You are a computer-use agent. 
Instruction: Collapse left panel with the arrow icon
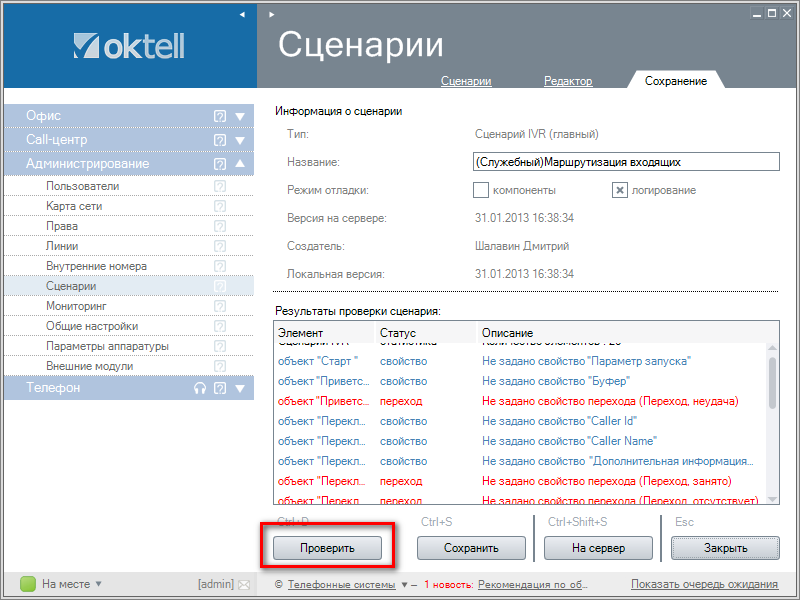pyautogui.click(x=242, y=14)
